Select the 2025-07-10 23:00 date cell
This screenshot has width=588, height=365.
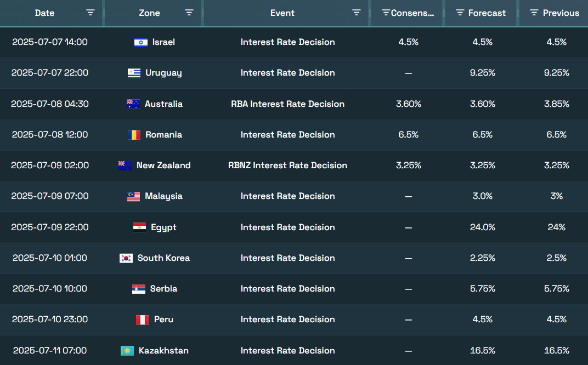point(50,320)
